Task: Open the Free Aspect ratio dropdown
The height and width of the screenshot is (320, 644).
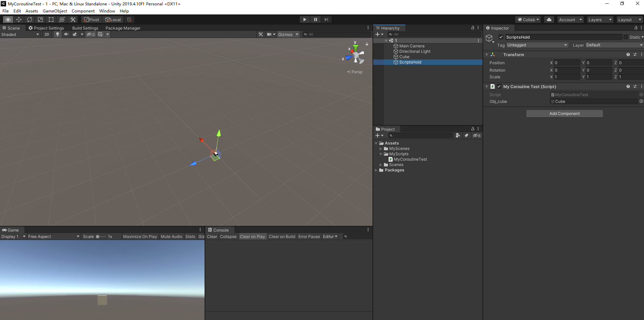Action: click(54, 237)
